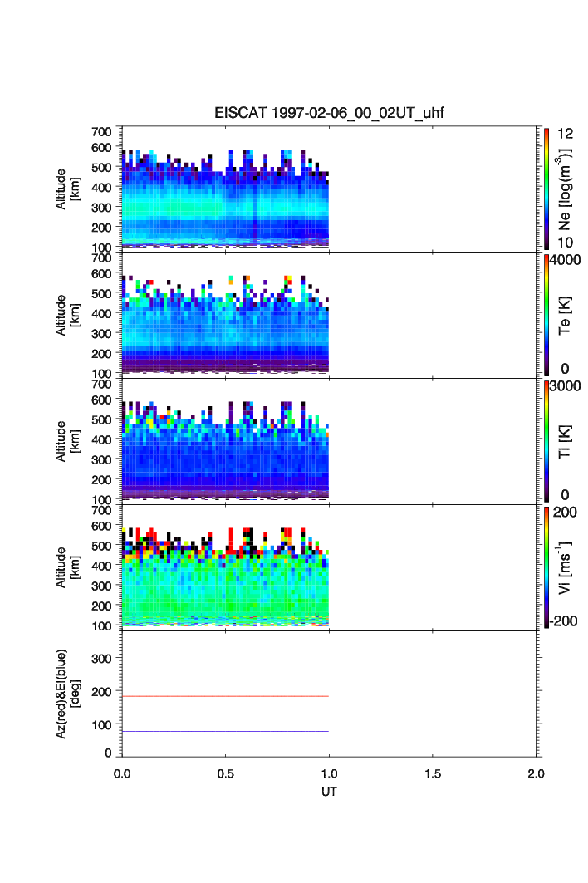Click the Ti ion temperature color bar
The width and height of the screenshot is (588, 883).
[x=546, y=441]
